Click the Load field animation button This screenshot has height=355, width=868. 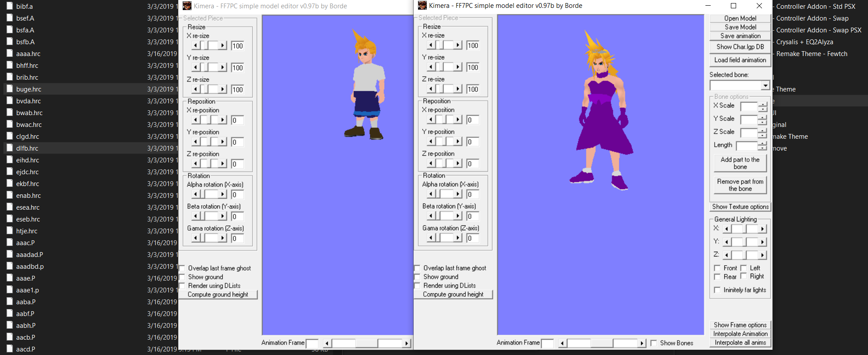(x=740, y=60)
